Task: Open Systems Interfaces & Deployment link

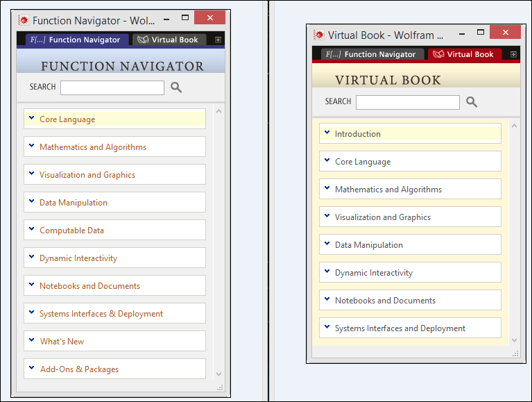Action: click(101, 314)
